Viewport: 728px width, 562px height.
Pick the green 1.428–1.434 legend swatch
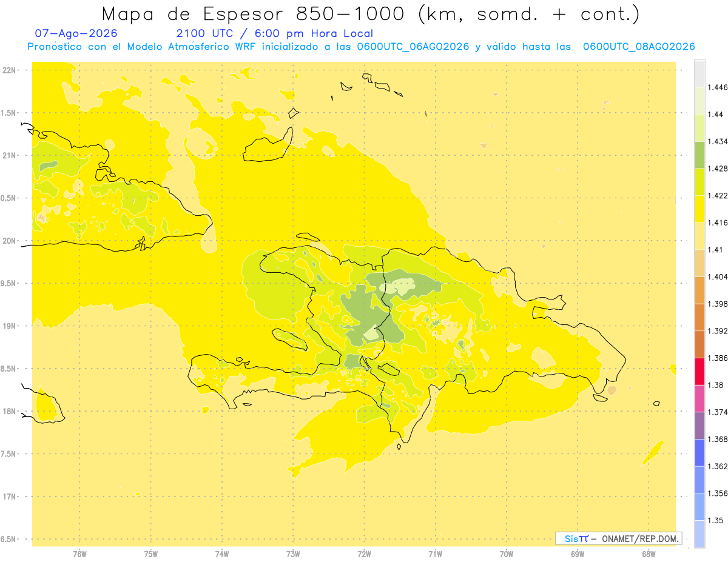[x=699, y=155]
